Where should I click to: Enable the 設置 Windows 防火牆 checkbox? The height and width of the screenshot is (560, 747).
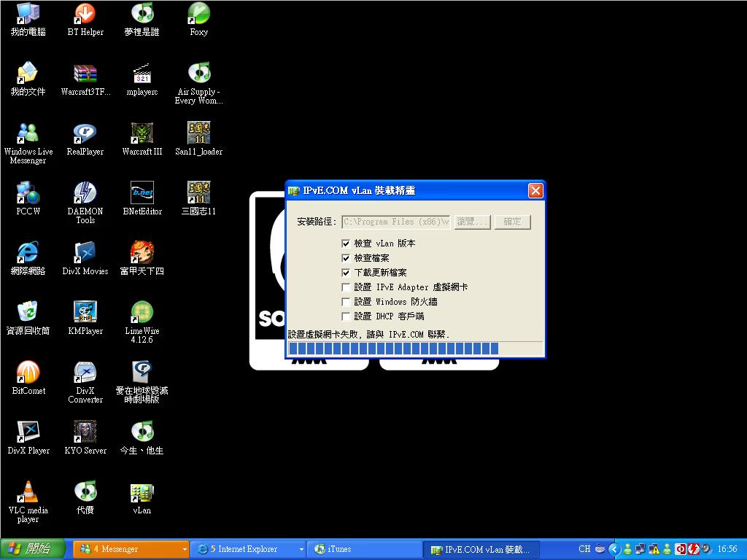[346, 302]
